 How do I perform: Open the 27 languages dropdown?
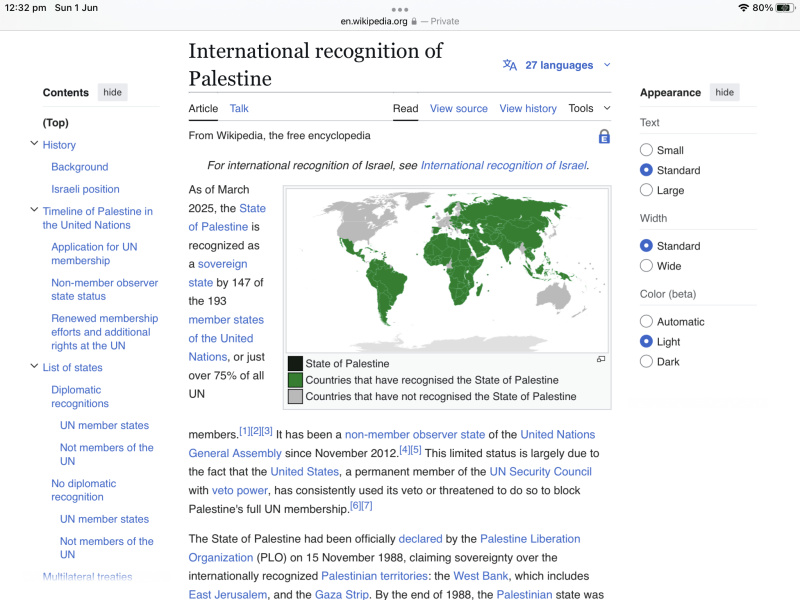[x=565, y=65]
